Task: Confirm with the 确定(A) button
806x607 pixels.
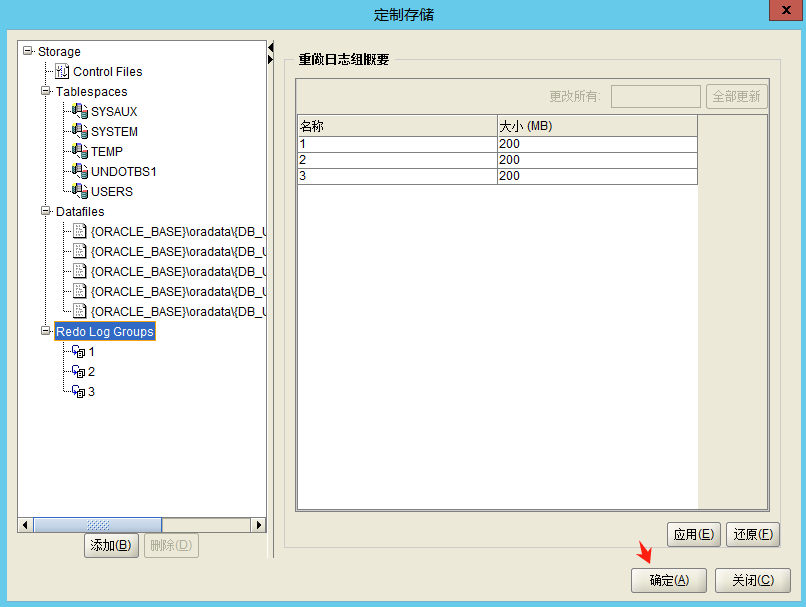Action: pyautogui.click(x=669, y=580)
